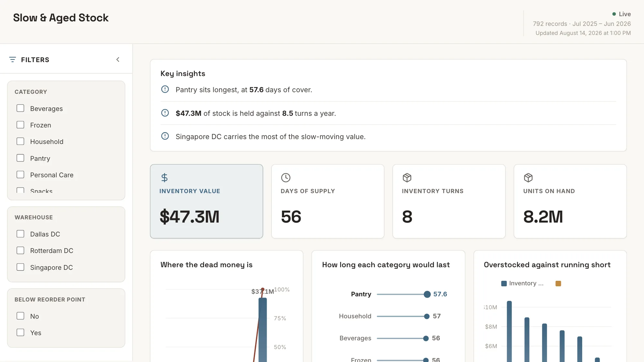
Task: Click the alert icon beside the Pantry insight
Action: click(165, 89)
